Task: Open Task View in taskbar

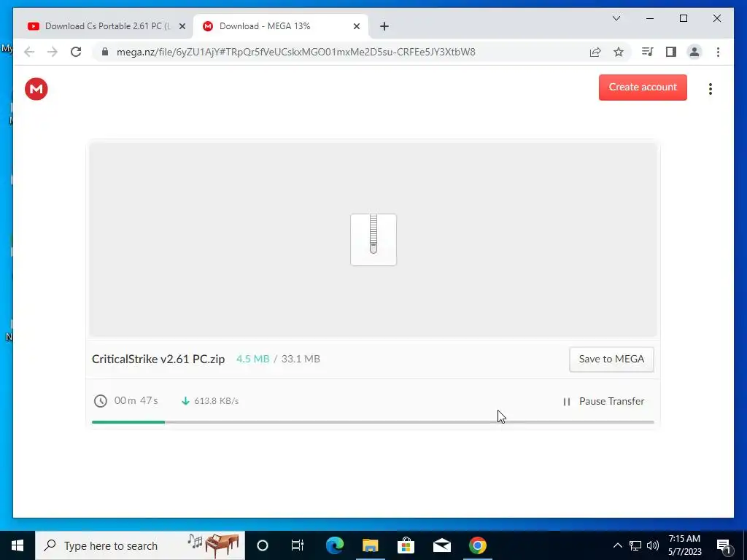Action: click(x=298, y=545)
